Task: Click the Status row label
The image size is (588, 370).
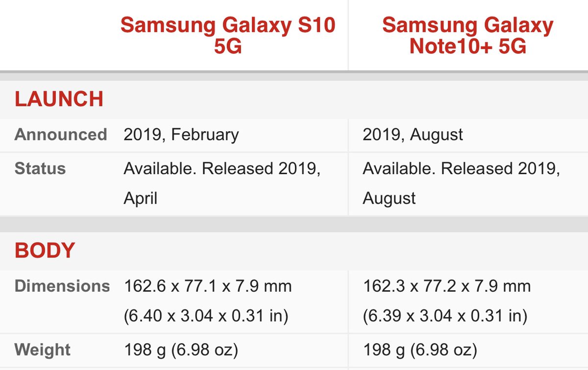Action: [x=40, y=168]
